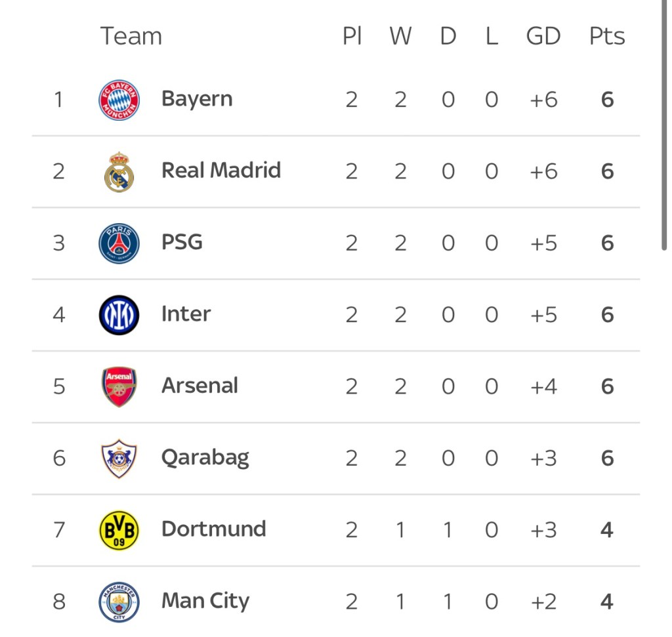
Task: Select the PSG team name
Action: pos(182,242)
